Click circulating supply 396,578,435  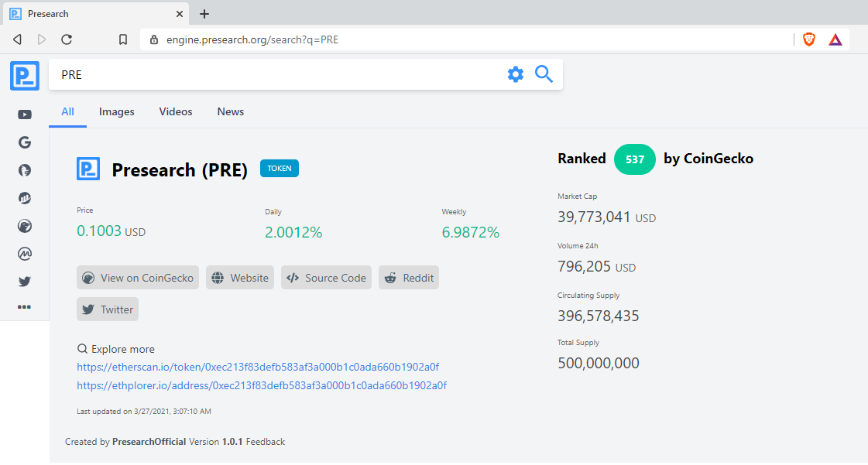click(599, 316)
